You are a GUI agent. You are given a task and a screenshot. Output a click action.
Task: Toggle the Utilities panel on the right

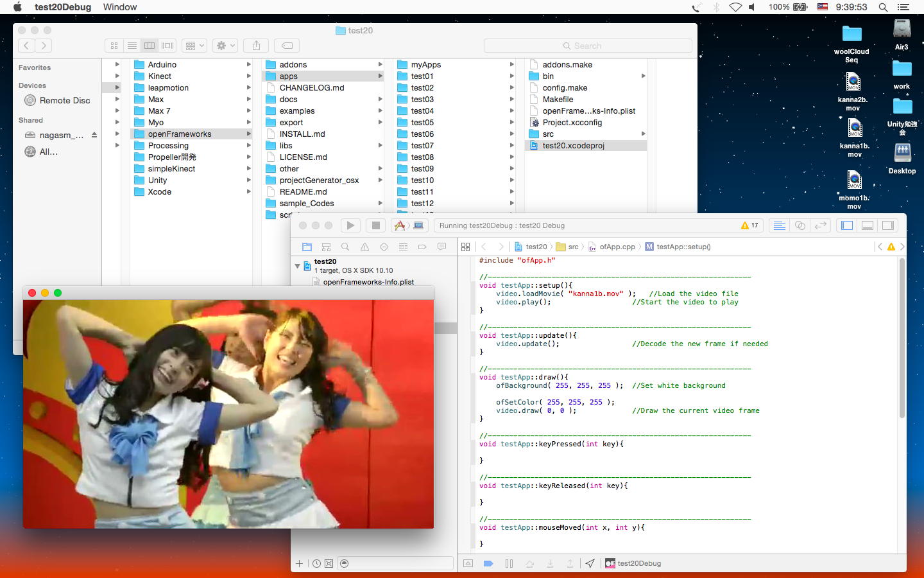click(x=888, y=225)
